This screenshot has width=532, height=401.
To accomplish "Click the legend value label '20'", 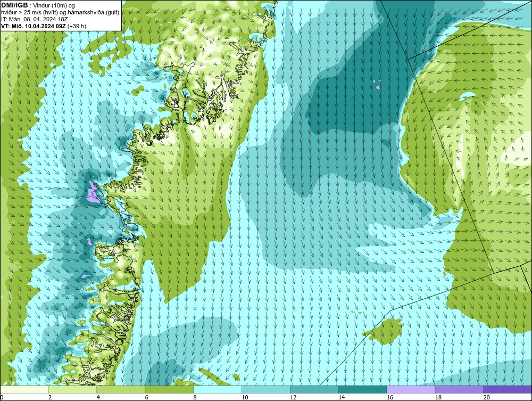I will (x=487, y=397).
